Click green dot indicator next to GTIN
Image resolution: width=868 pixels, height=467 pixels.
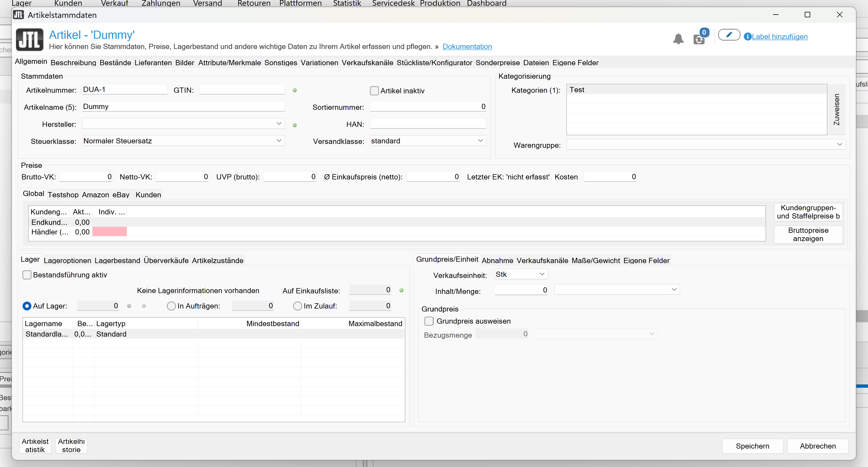(x=295, y=90)
